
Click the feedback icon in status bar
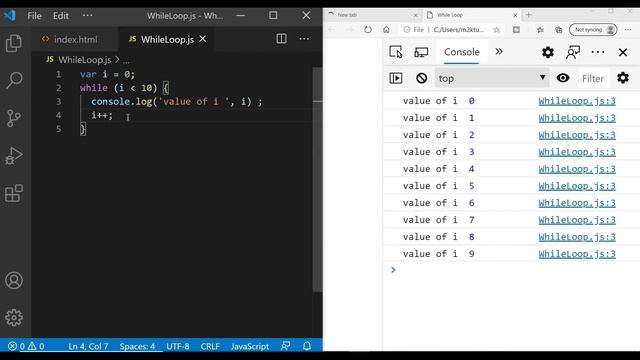click(x=285, y=346)
